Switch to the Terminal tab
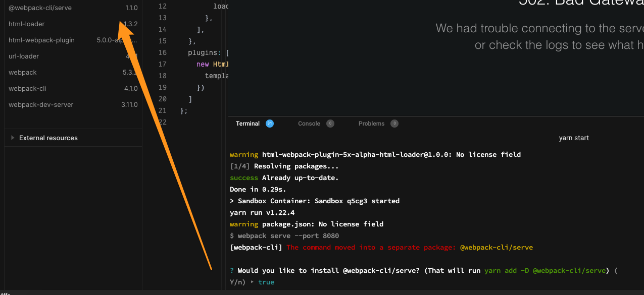The height and width of the screenshot is (295, 644). tap(247, 124)
